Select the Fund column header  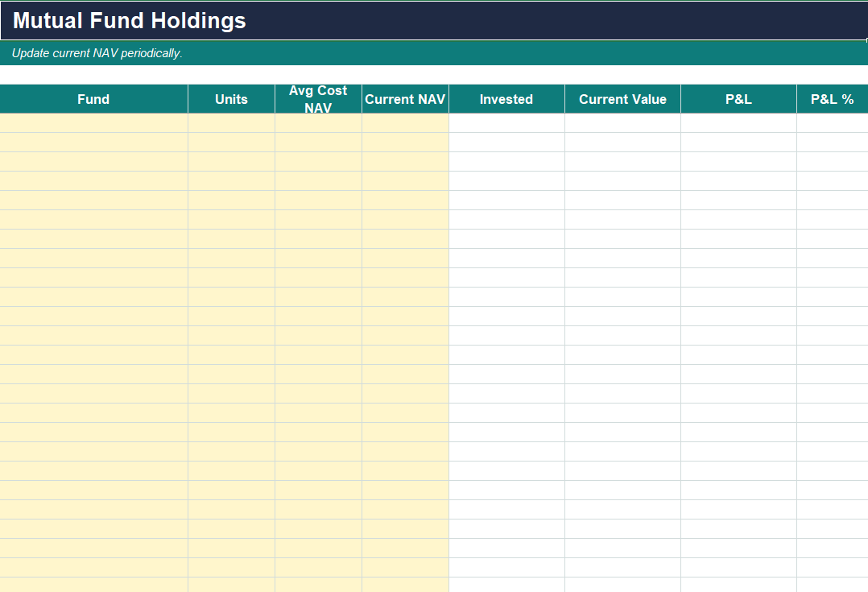click(93, 99)
